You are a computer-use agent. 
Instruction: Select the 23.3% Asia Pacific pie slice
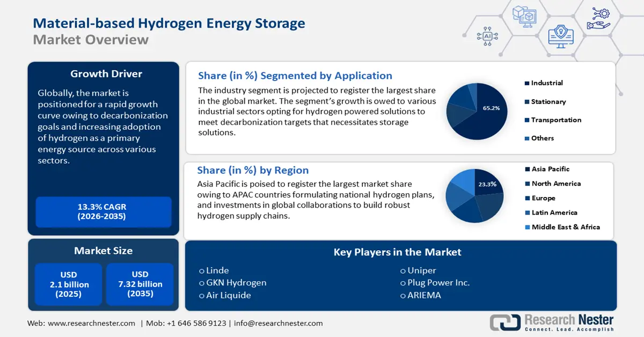click(x=486, y=184)
